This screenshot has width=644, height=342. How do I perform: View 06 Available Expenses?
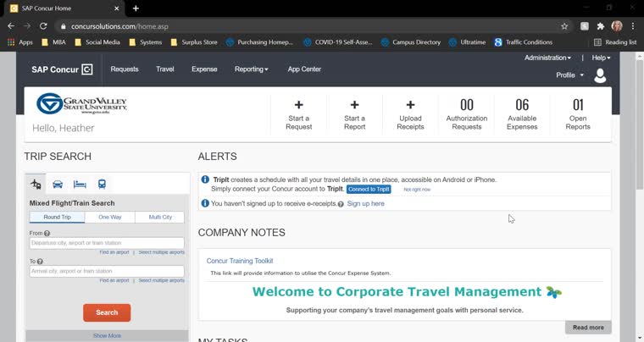click(x=522, y=114)
